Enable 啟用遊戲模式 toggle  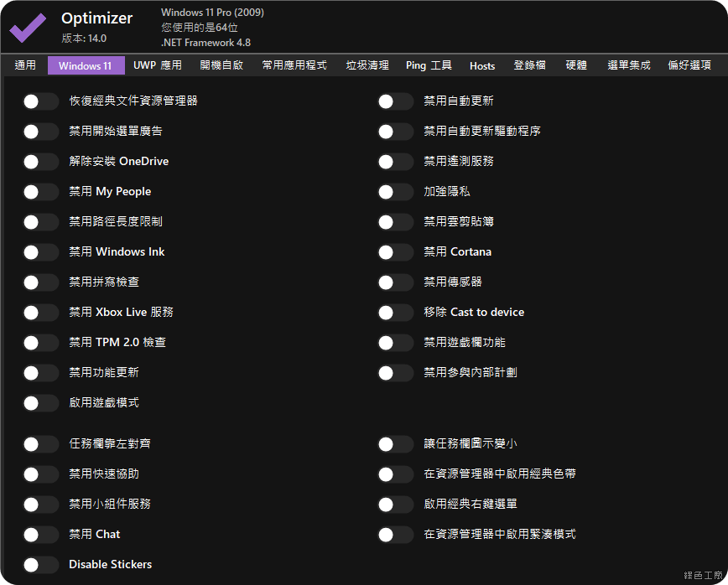[x=40, y=403]
